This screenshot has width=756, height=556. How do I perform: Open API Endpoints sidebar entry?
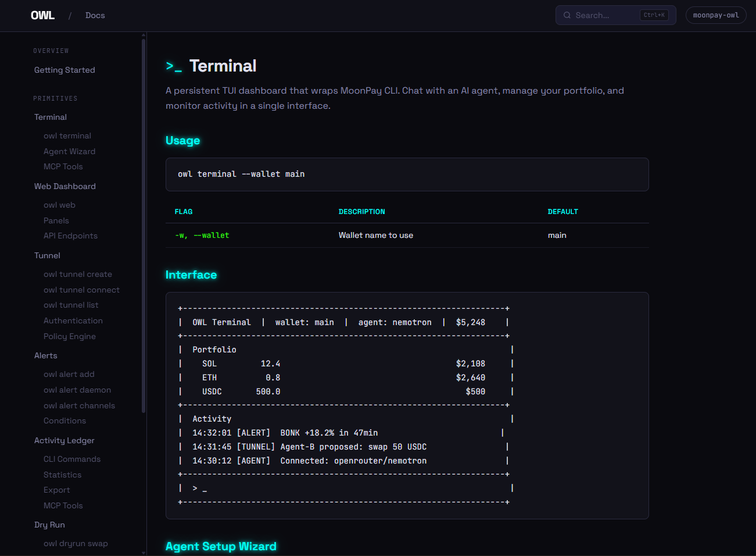70,236
